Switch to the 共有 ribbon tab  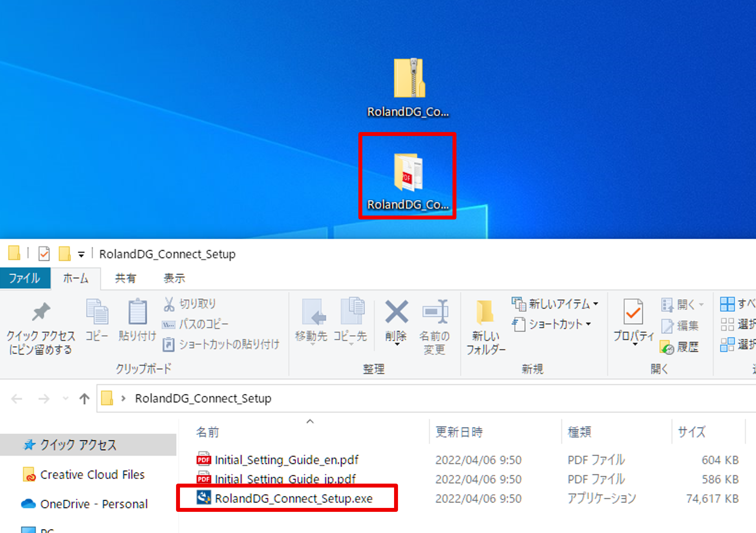point(125,278)
